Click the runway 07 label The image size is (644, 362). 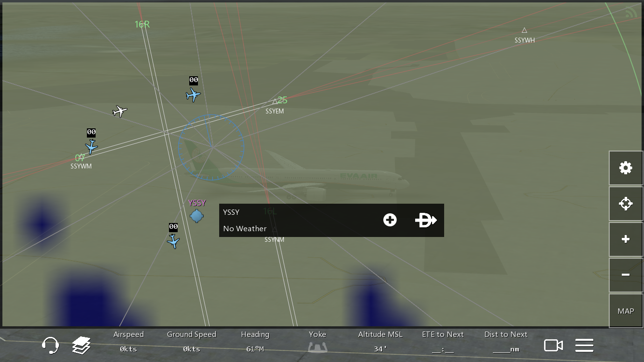[80, 158]
